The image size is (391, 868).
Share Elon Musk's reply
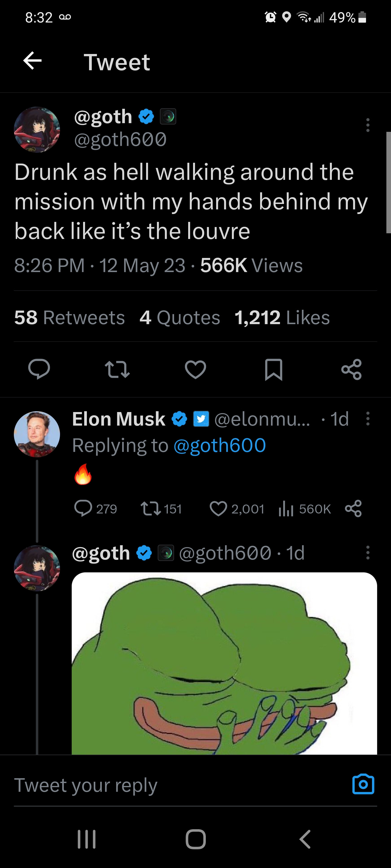point(353,509)
